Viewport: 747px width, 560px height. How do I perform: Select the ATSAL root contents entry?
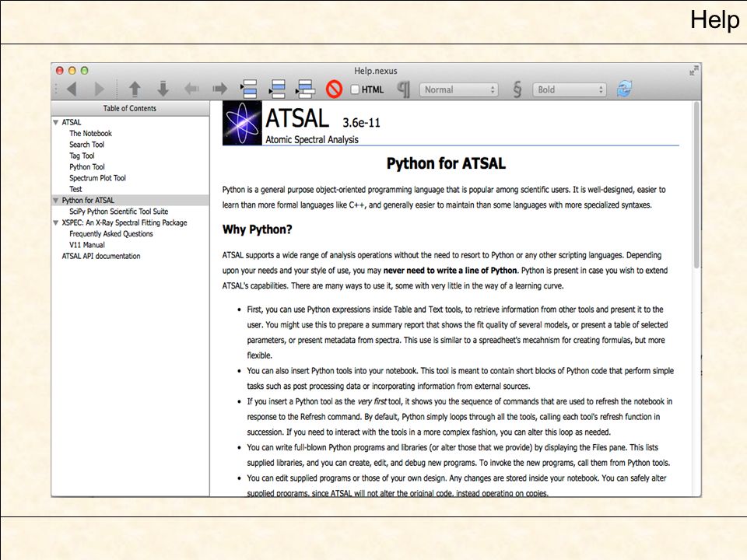pos(72,122)
